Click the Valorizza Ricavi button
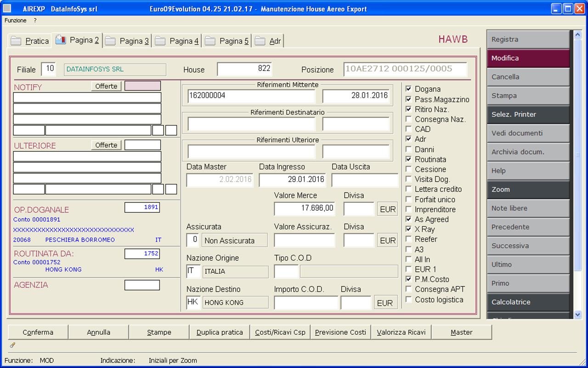 [401, 332]
